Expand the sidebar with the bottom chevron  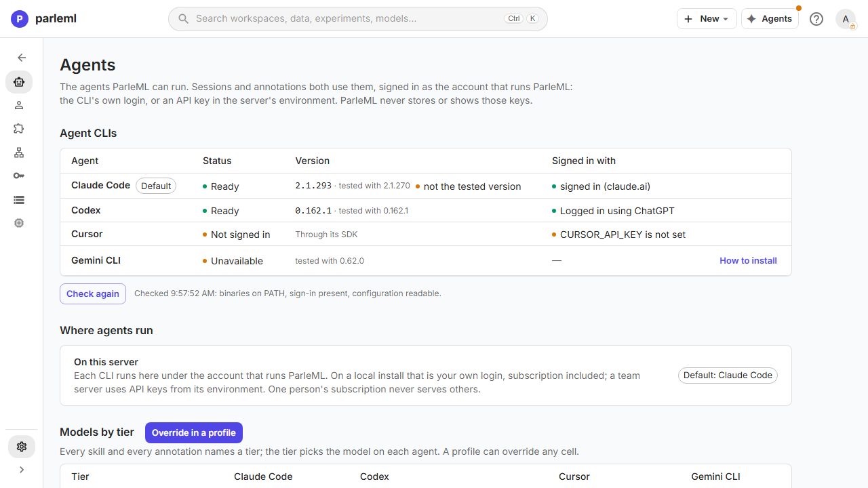tap(22, 470)
